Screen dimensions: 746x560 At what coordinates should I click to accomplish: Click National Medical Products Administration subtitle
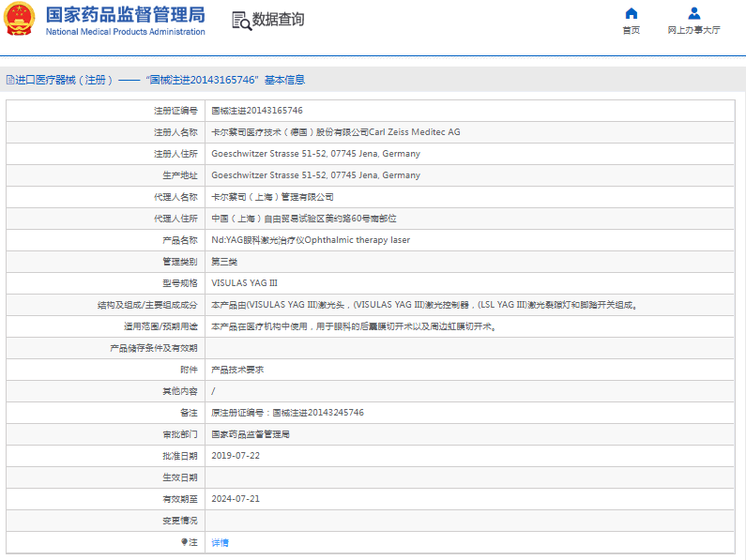125,32
